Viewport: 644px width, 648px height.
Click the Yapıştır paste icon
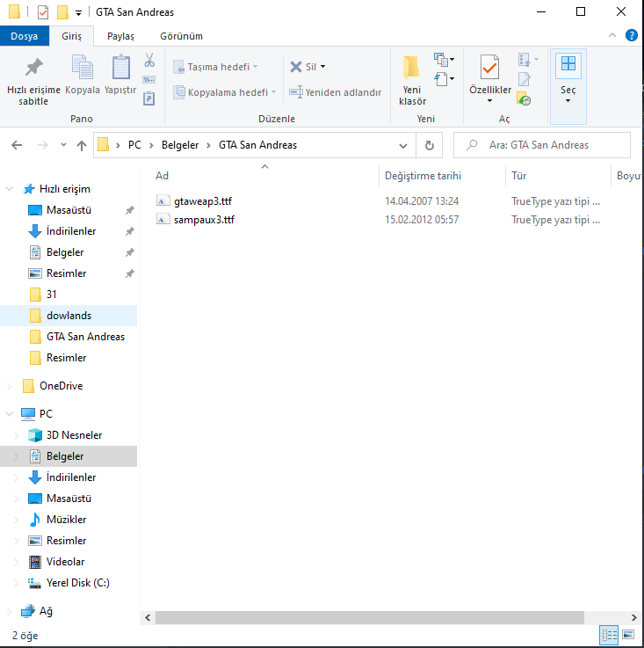pos(120,75)
